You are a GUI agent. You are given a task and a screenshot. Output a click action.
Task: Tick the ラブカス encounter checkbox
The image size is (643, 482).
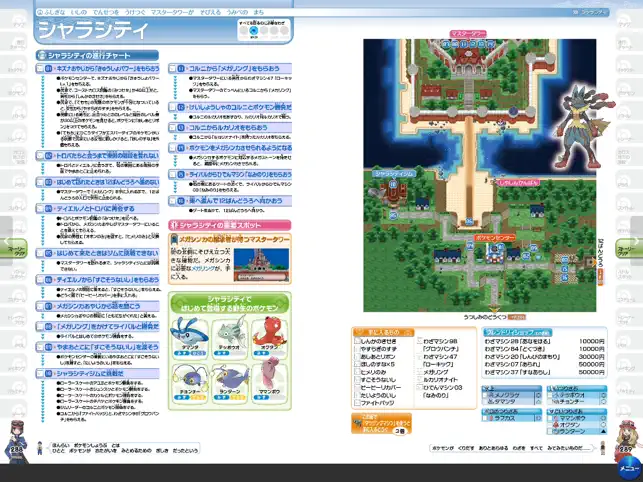[486, 418]
